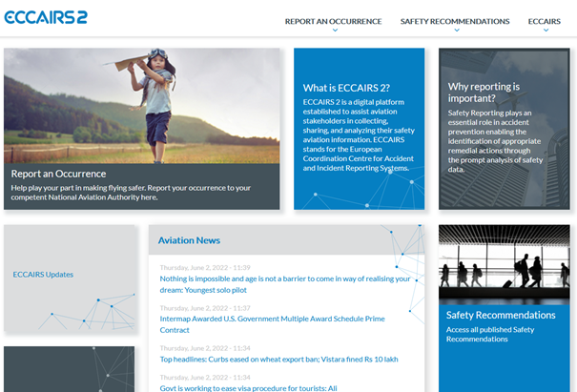Expand chevron under Safety Recommendations nav item

(457, 31)
